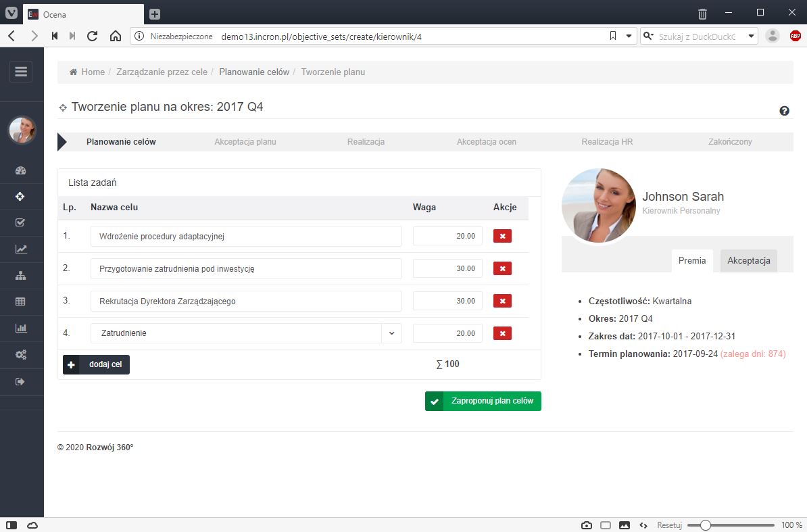Viewport: 807px width, 532px height.
Task: Open the bar chart reports icon
Action: [20, 329]
